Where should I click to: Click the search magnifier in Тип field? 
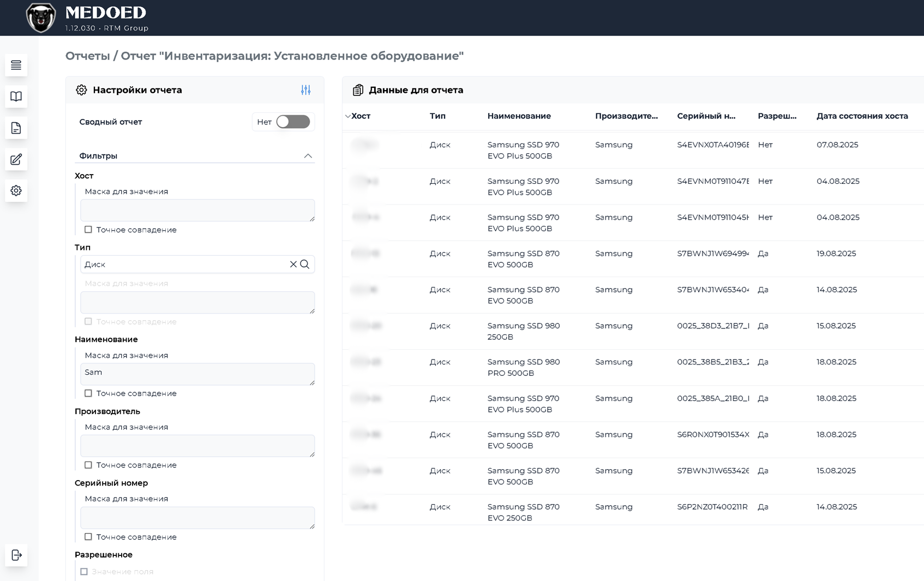point(305,264)
